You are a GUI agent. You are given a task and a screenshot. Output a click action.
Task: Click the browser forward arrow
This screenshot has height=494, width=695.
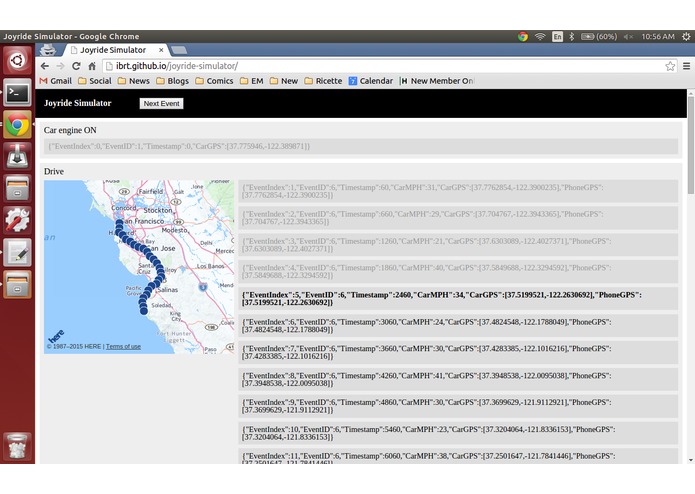coord(60,66)
